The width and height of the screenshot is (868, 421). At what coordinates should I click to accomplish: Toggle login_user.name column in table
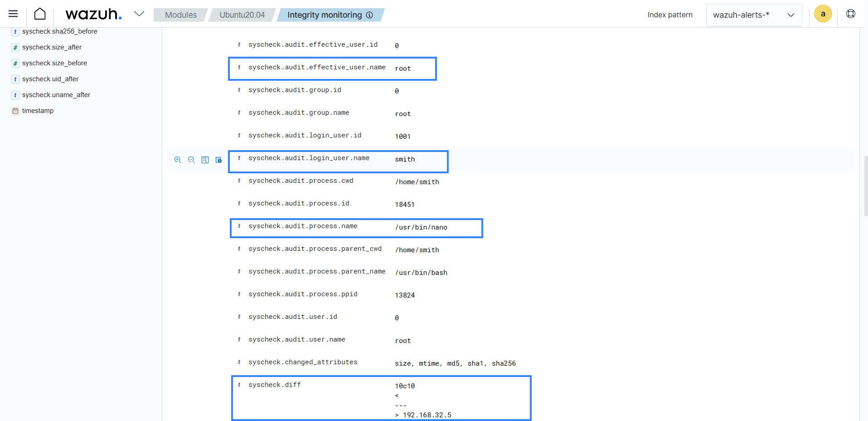tap(205, 160)
